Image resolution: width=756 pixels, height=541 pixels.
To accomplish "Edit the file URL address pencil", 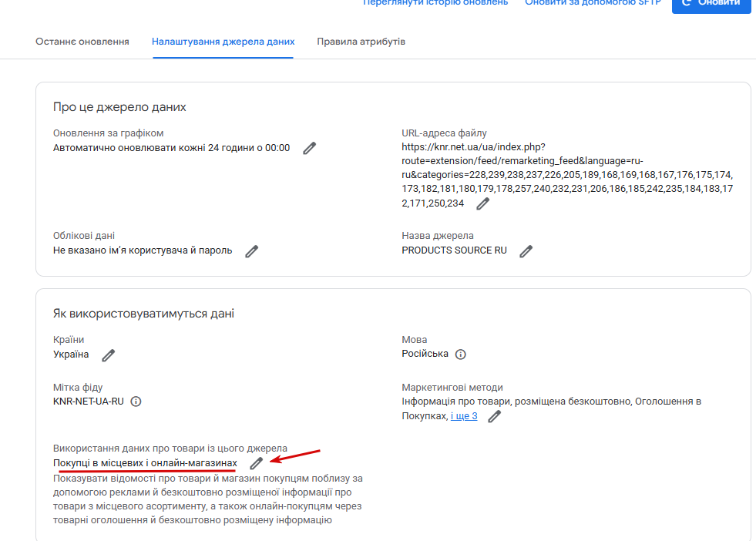I will (482, 204).
